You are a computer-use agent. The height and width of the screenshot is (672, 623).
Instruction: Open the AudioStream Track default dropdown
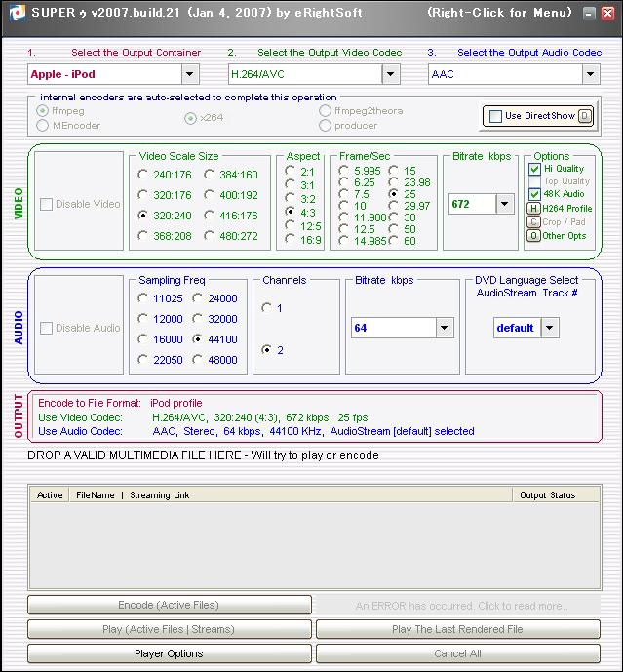[x=550, y=328]
